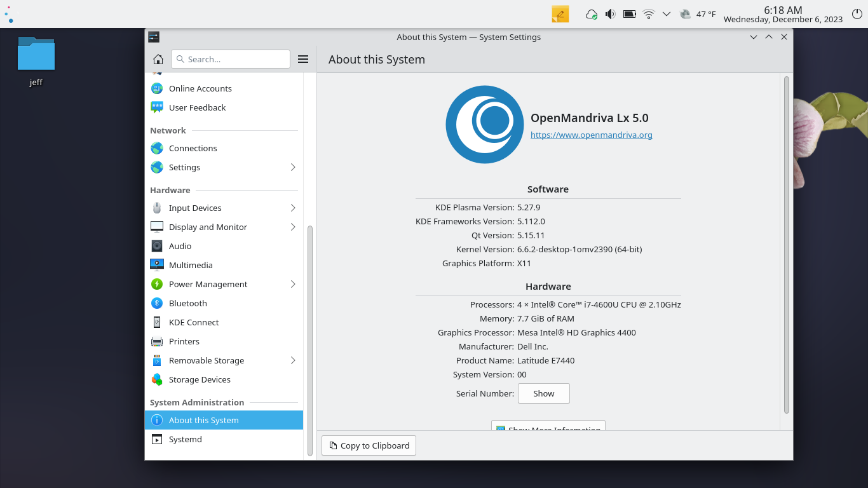Open the jeff desktop folder
This screenshot has width=868, height=488.
click(36, 61)
